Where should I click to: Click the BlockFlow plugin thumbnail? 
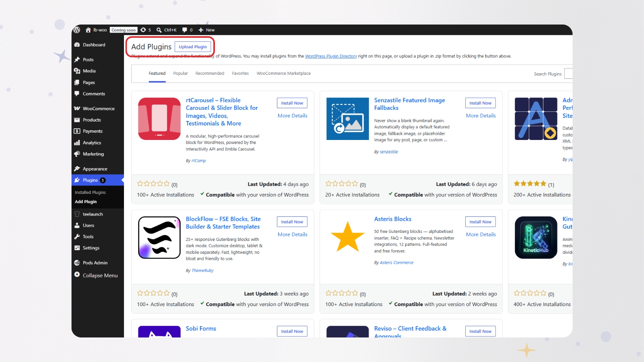tap(159, 237)
